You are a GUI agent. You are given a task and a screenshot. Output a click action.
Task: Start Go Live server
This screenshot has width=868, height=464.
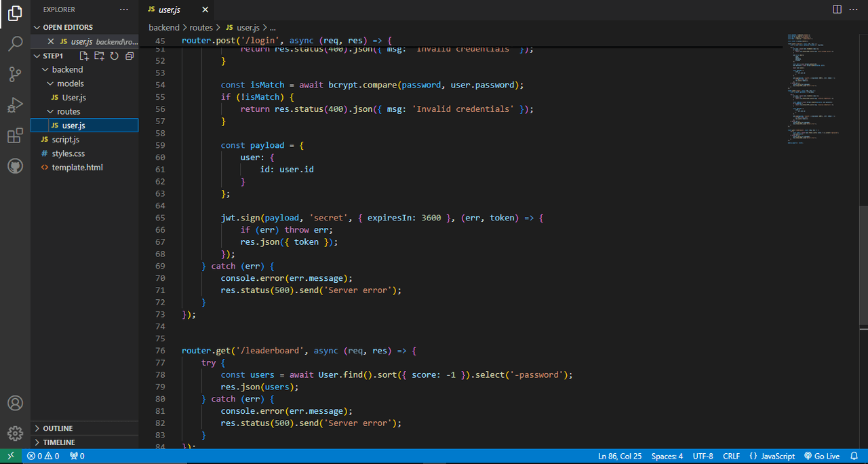pos(822,457)
